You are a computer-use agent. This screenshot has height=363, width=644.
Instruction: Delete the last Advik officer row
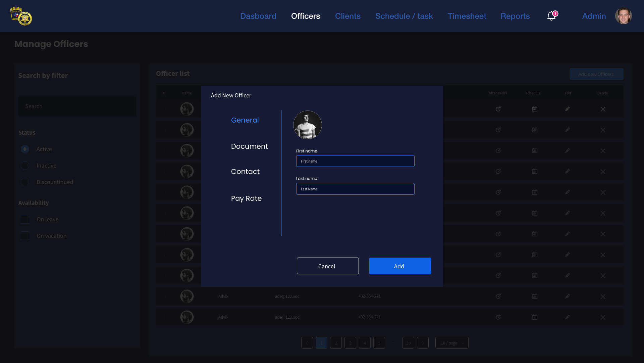pos(603,317)
